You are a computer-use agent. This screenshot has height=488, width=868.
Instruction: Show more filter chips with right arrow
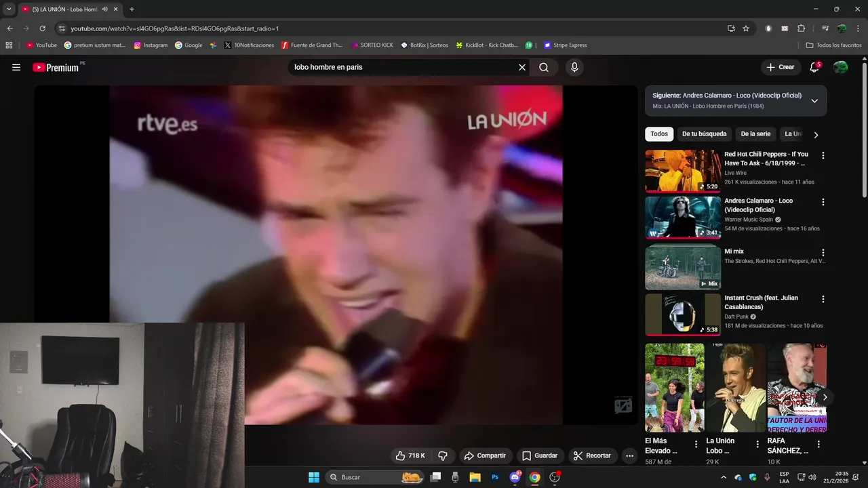click(816, 135)
